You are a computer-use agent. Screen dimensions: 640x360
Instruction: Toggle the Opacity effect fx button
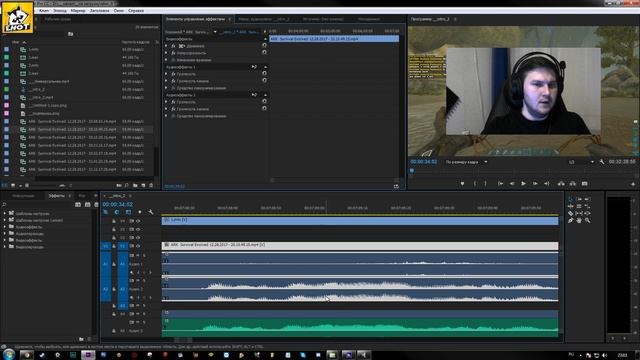(173, 53)
